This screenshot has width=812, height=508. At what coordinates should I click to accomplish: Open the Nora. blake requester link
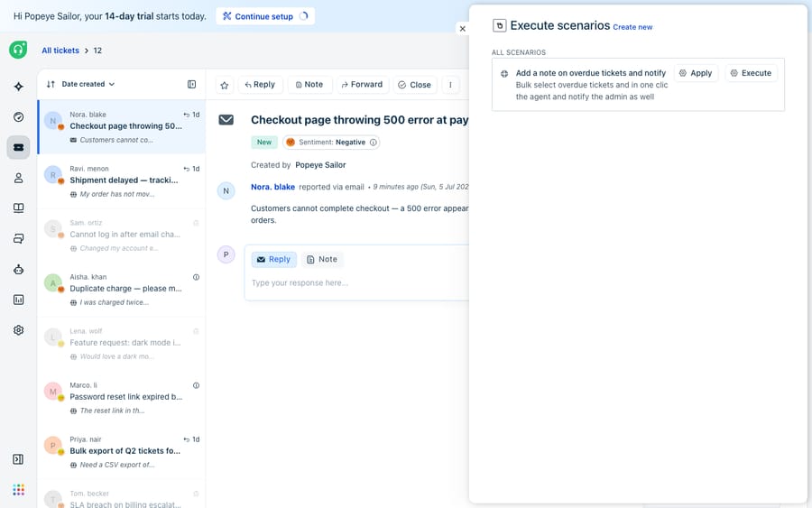(272, 187)
